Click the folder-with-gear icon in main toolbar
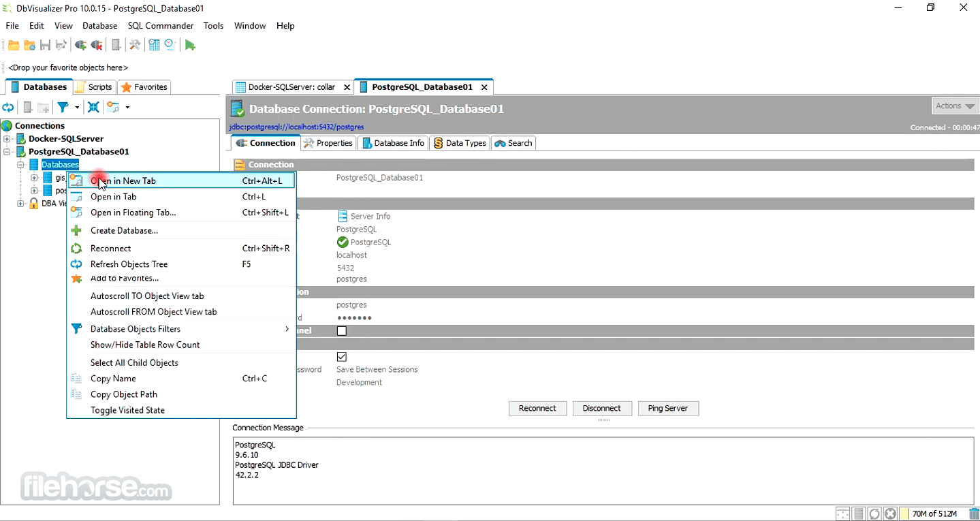This screenshot has height=521, width=980. (29, 46)
